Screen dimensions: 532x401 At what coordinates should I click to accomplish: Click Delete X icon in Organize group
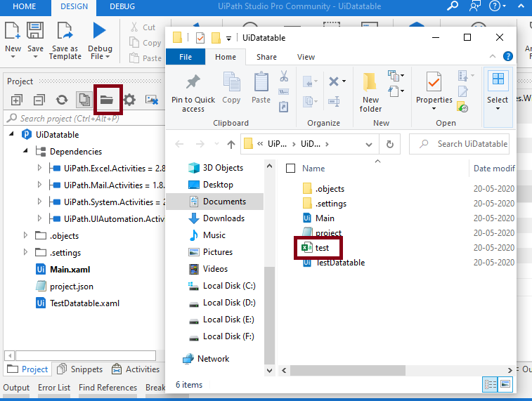coord(334,81)
